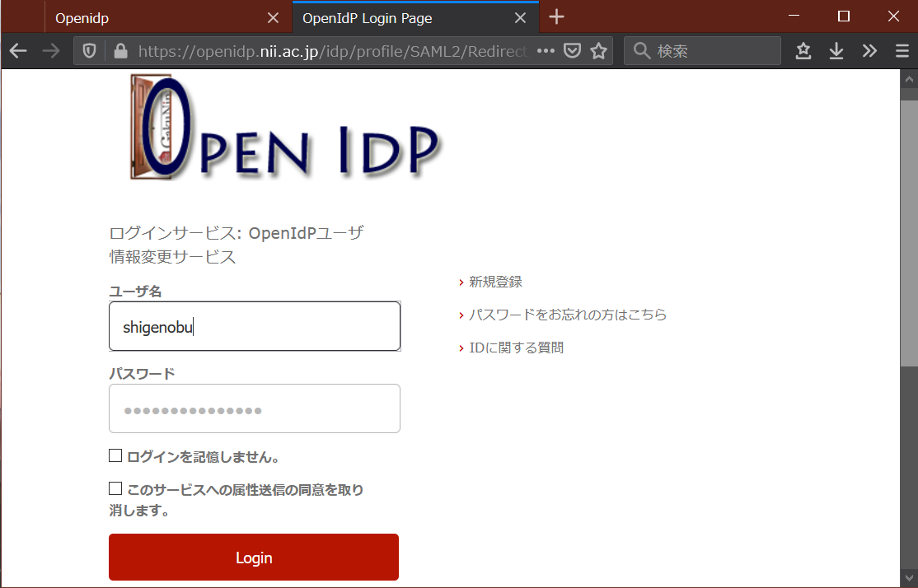Close the Openidp tab

click(273, 18)
